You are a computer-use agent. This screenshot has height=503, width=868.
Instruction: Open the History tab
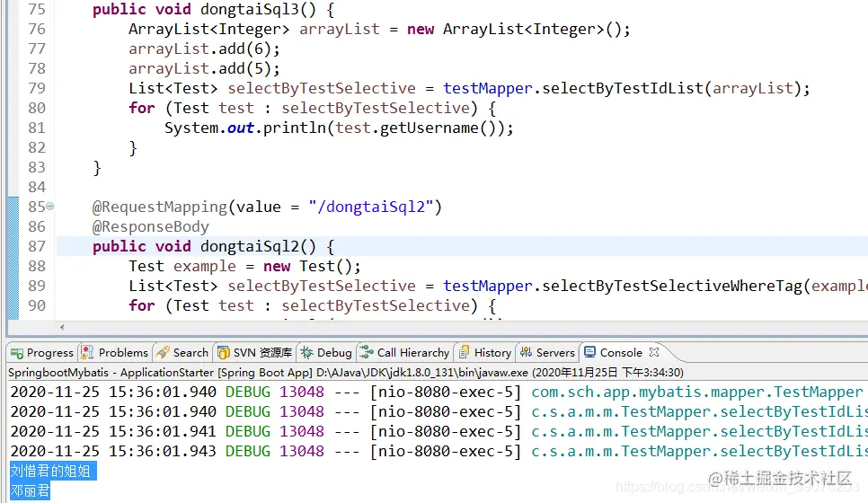pyautogui.click(x=485, y=352)
